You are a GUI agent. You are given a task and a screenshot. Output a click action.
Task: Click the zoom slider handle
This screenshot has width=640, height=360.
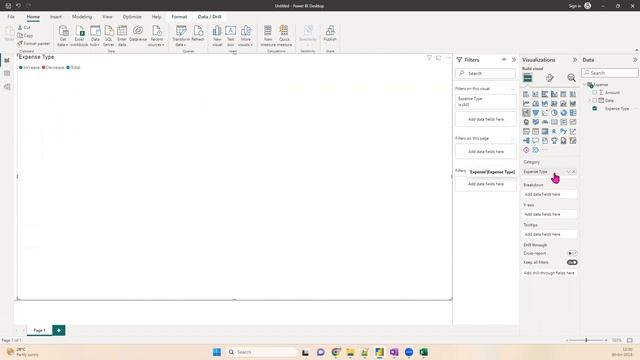click(x=587, y=340)
